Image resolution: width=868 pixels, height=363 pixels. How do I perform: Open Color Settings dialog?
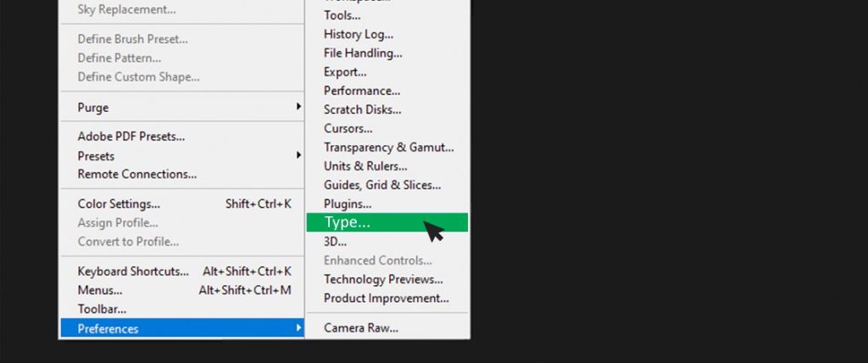(x=119, y=204)
